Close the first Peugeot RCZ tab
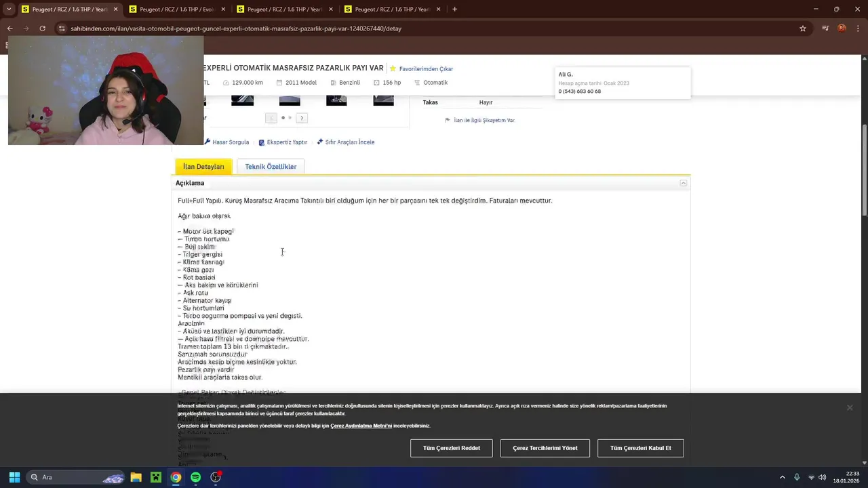Screen dimensions: 868x488 [115, 9]
